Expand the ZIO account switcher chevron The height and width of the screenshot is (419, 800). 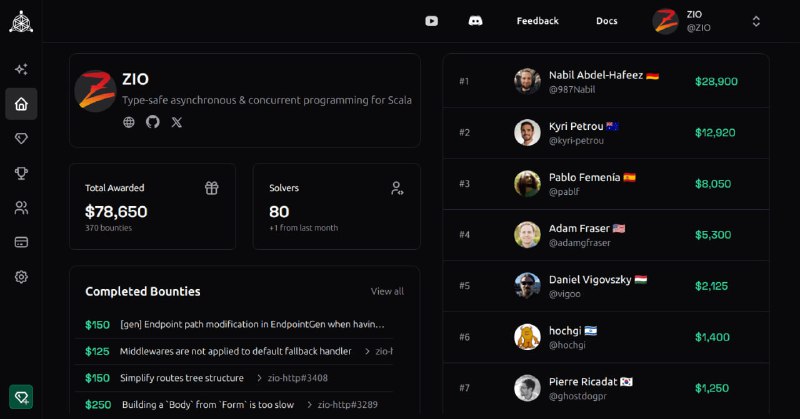tap(756, 21)
